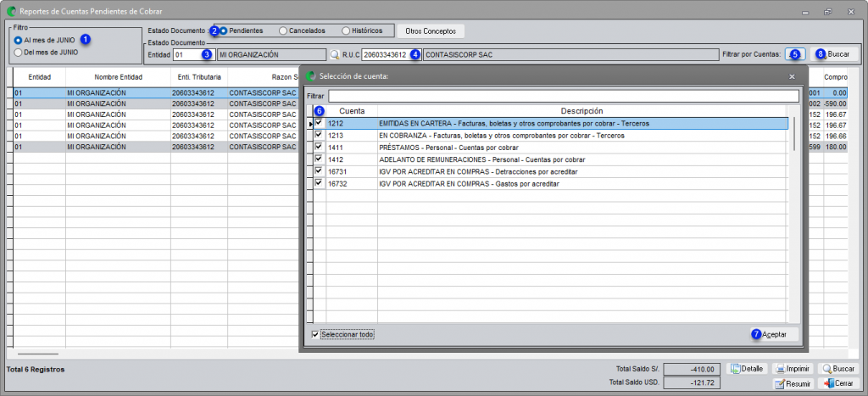Uncheck account 1212 checkbox
This screenshot has height=396, width=868.
tap(319, 123)
